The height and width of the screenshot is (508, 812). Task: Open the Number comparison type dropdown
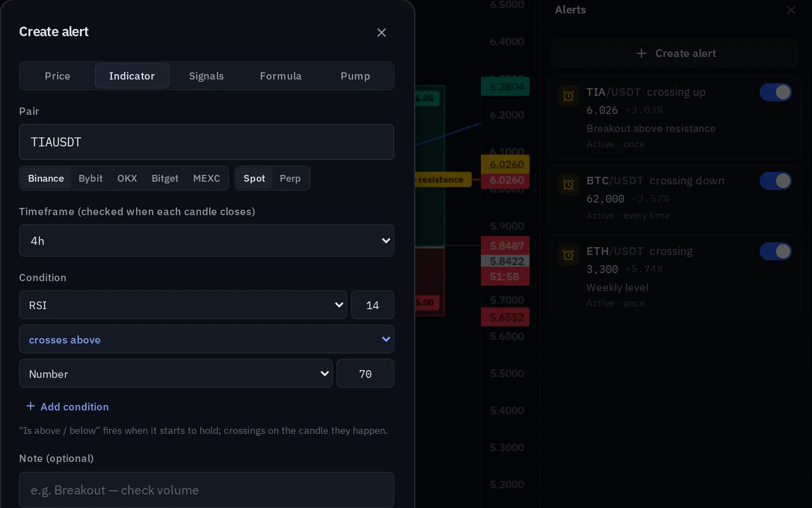click(x=176, y=374)
